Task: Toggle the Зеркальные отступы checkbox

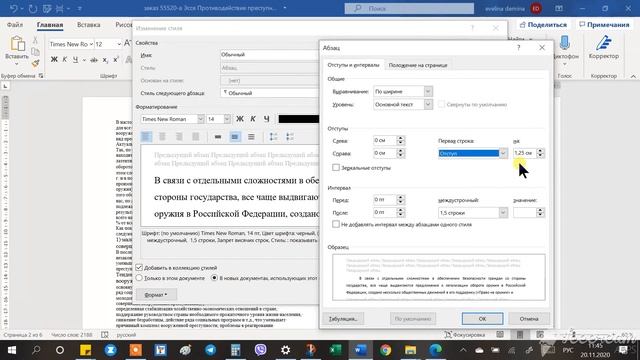Action: click(336, 168)
